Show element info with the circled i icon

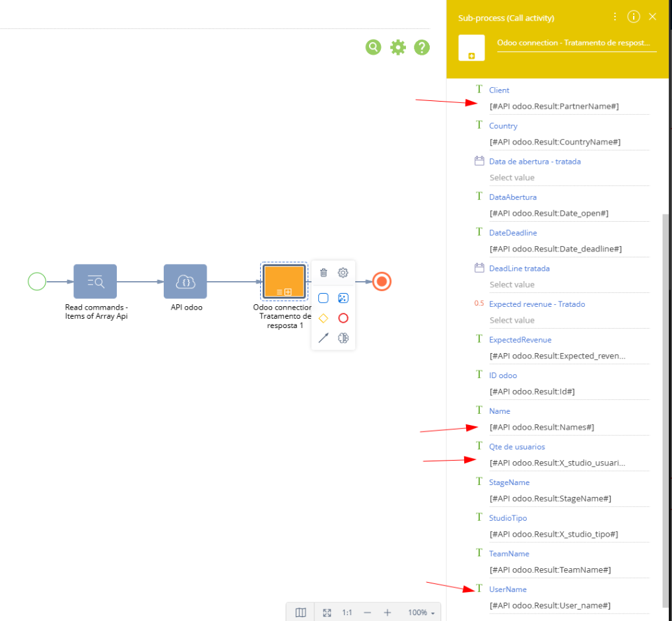(x=634, y=16)
